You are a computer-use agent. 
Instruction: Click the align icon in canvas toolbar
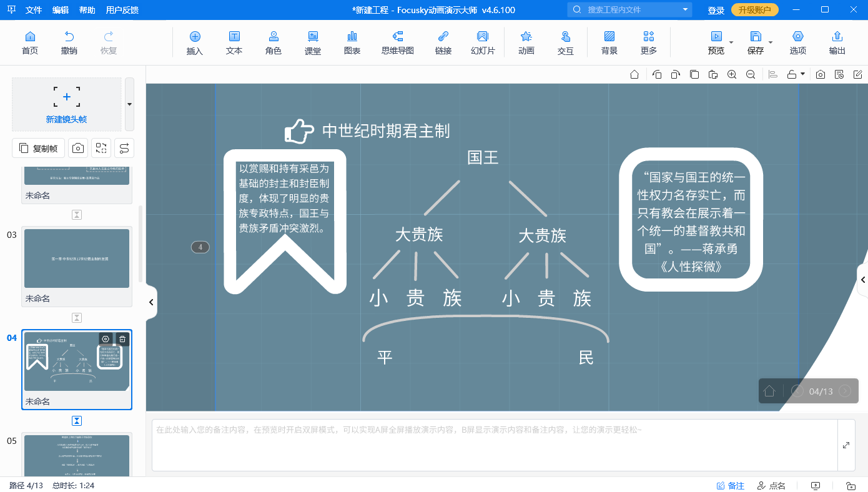(773, 74)
